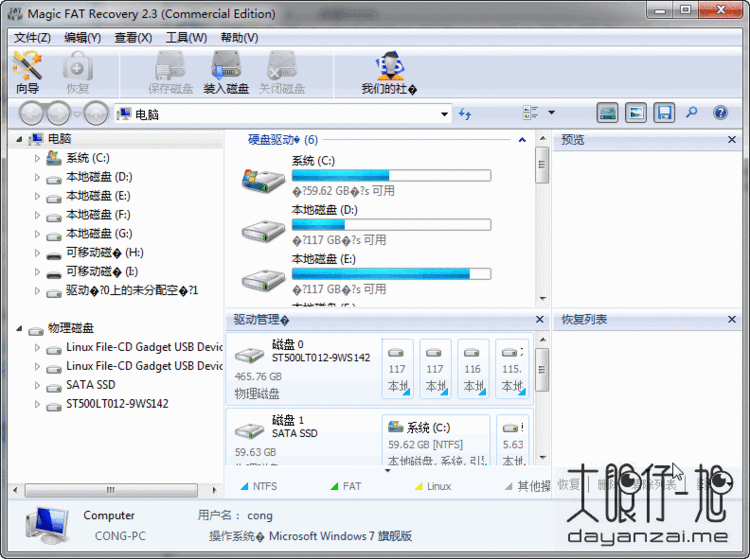Viewport: 750px width, 559px height.
Task: Expand 本地磁盘 (D:) tree node
Action: pyautogui.click(x=37, y=177)
